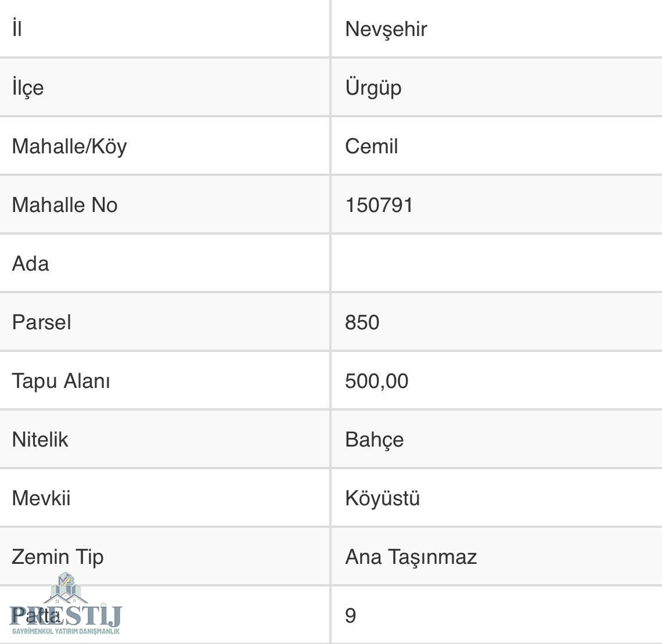Select the Nevşehir province value
This screenshot has width=662, height=644.
pos(386,29)
